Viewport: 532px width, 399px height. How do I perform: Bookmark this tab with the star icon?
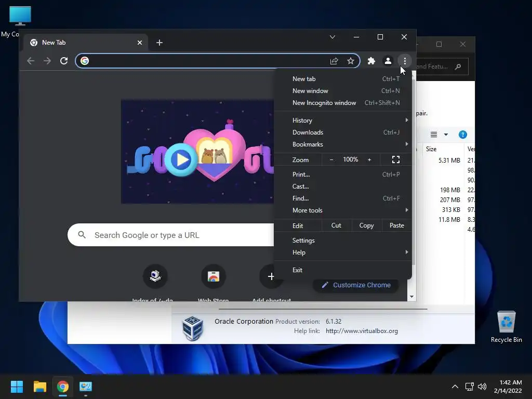pyautogui.click(x=351, y=61)
